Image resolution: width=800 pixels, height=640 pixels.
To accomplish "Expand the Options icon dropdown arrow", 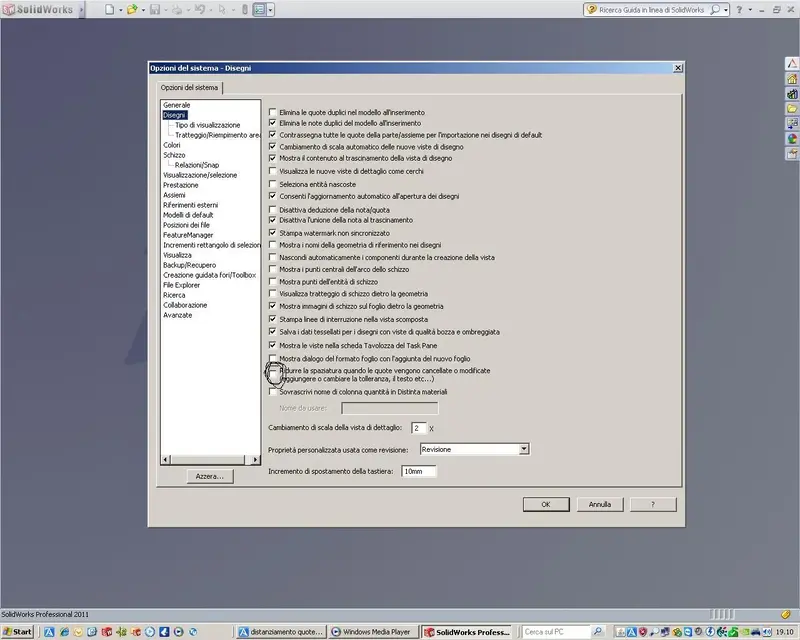I will click(x=270, y=9).
